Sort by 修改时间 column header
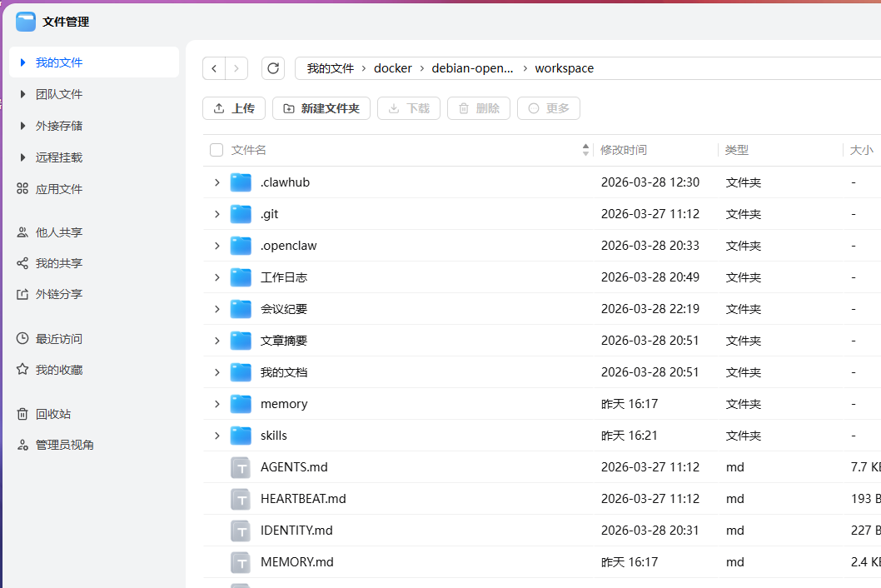This screenshot has width=881, height=588. (624, 150)
